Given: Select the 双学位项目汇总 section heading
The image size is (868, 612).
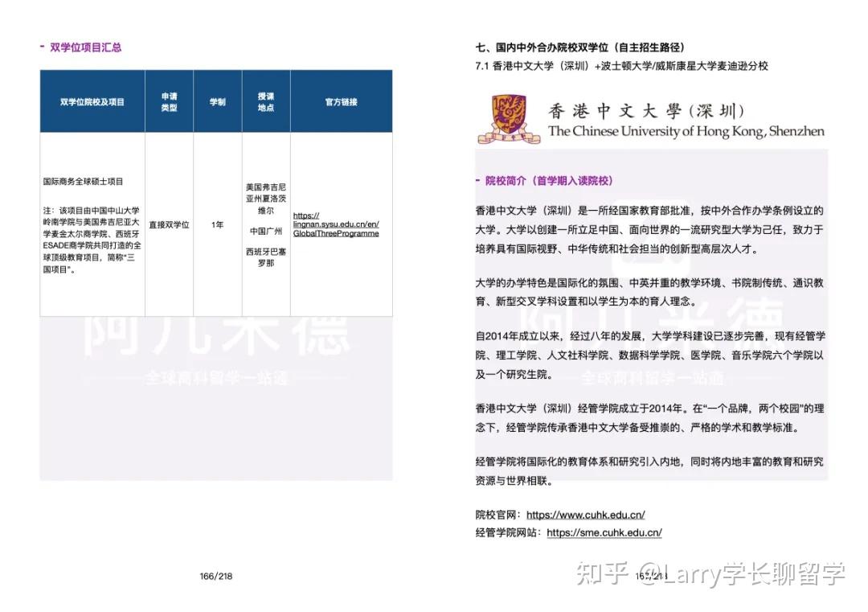Looking at the screenshot, I should click(86, 47).
